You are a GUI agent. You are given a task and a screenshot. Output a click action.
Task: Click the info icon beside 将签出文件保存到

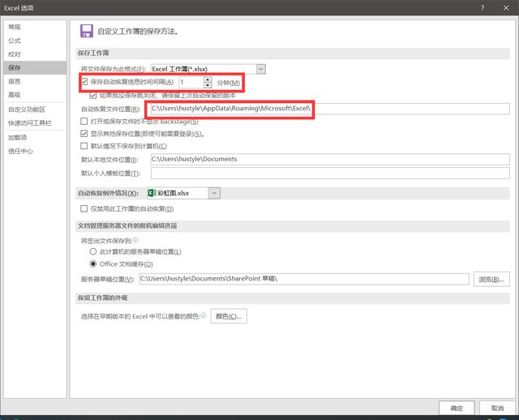click(135, 240)
